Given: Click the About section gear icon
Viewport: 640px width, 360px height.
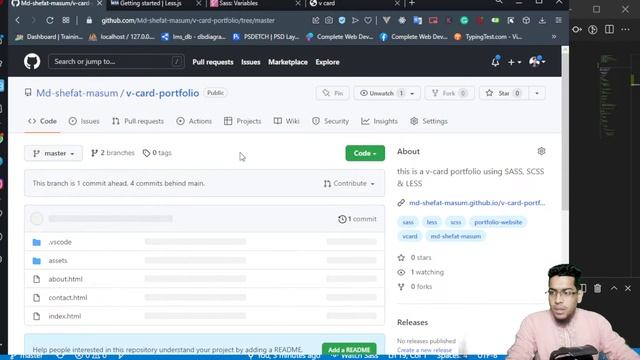Looking at the screenshot, I should pyautogui.click(x=541, y=151).
